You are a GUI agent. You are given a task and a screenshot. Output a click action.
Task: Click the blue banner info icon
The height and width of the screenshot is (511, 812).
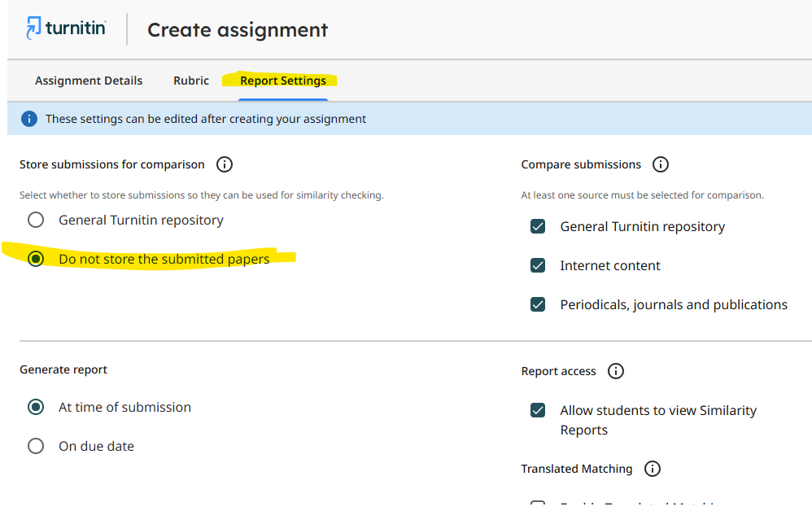click(29, 119)
